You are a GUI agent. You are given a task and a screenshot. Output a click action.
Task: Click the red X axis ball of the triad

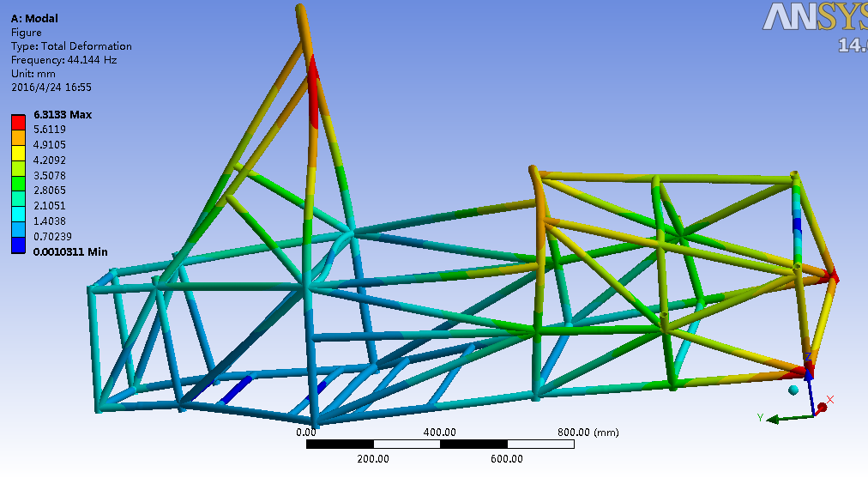tap(822, 408)
